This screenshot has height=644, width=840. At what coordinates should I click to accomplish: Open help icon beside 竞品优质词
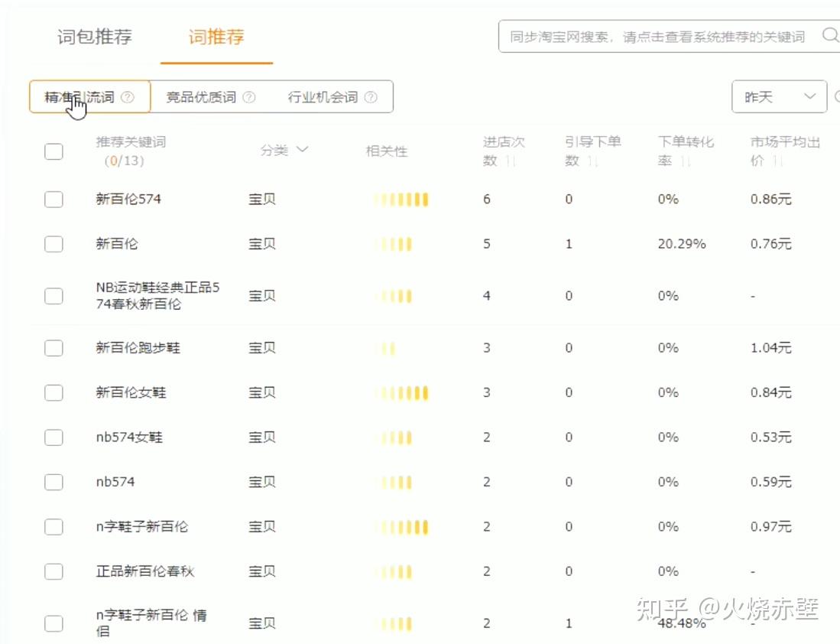coord(249,97)
